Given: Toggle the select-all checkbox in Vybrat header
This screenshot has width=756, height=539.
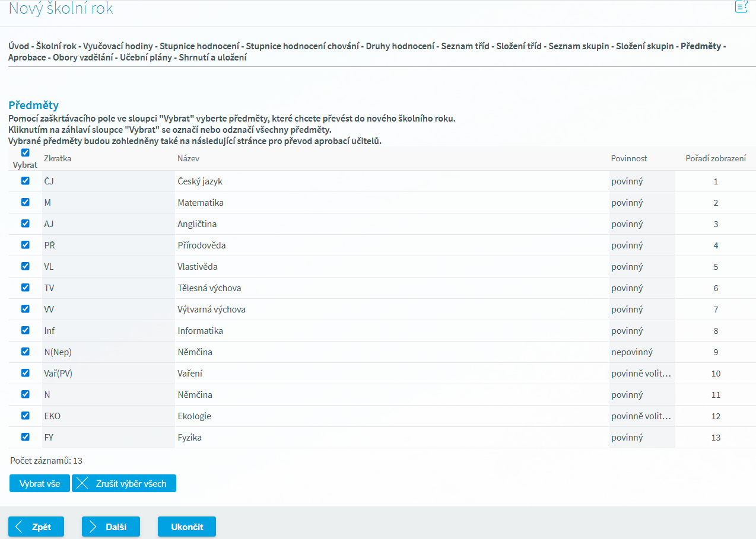Looking at the screenshot, I should click(25, 153).
